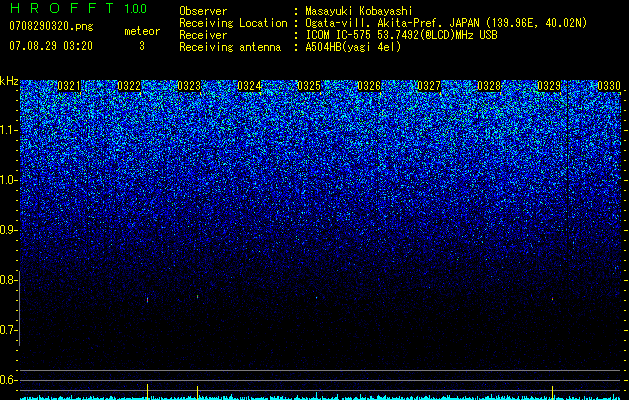The image size is (629, 400).
Task: Click the faint echo dot below 0325
Action: point(317,298)
